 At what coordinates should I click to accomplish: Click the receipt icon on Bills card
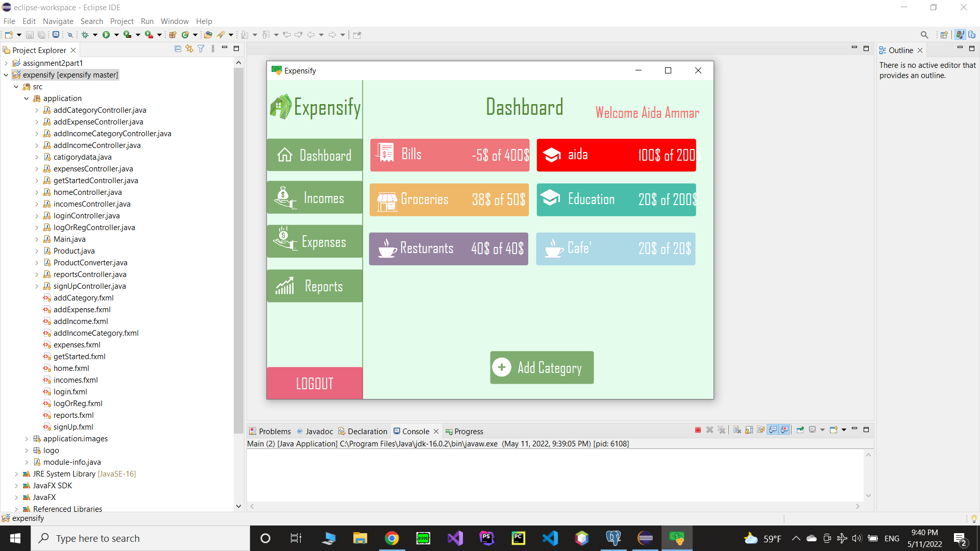coord(385,153)
